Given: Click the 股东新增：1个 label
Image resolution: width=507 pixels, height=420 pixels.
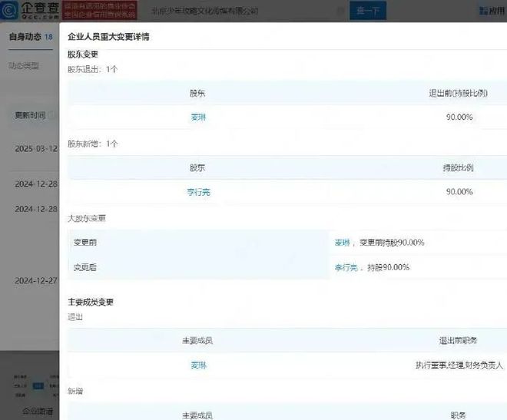Looking at the screenshot, I should [x=92, y=144].
